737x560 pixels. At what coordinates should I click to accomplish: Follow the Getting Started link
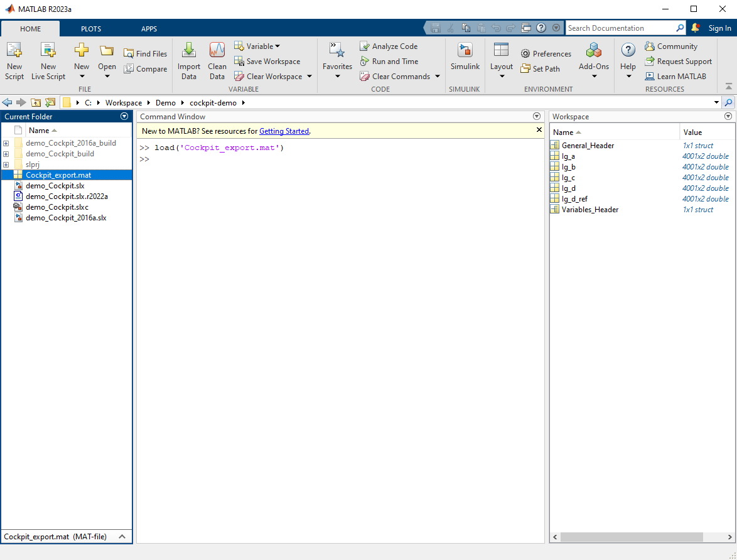284,131
